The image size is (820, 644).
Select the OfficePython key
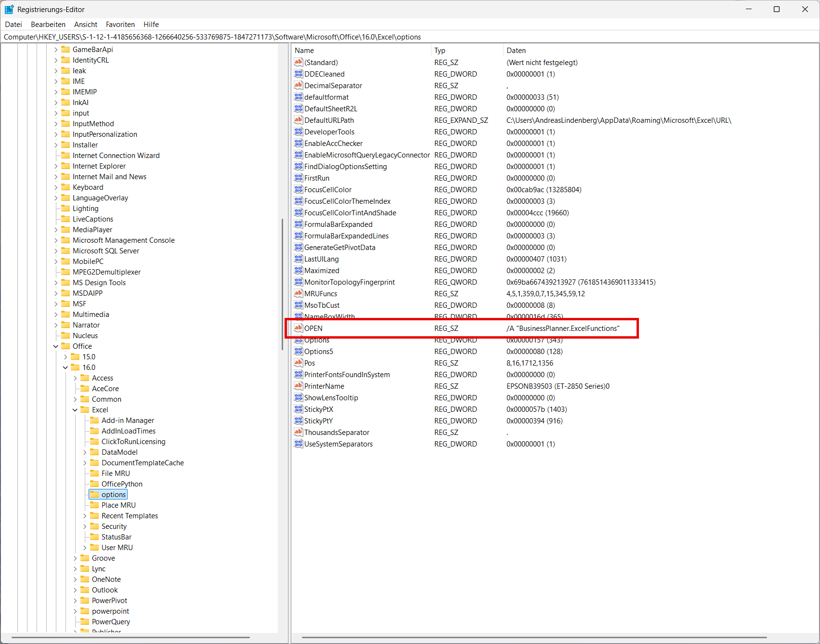(122, 484)
